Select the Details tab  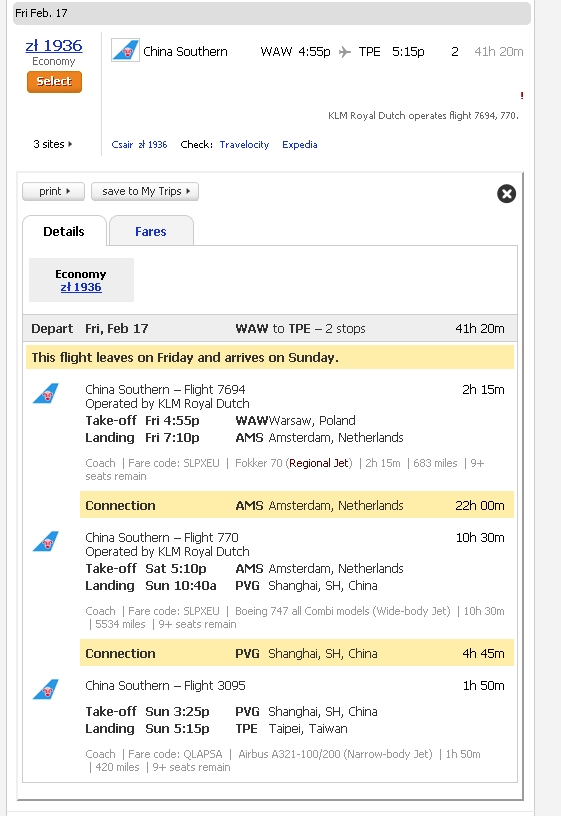click(x=64, y=231)
